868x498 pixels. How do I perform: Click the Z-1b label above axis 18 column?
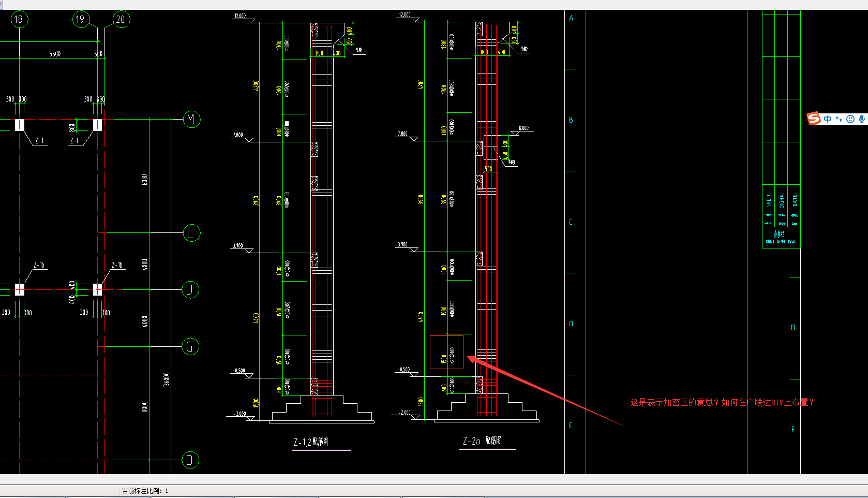[39, 265]
